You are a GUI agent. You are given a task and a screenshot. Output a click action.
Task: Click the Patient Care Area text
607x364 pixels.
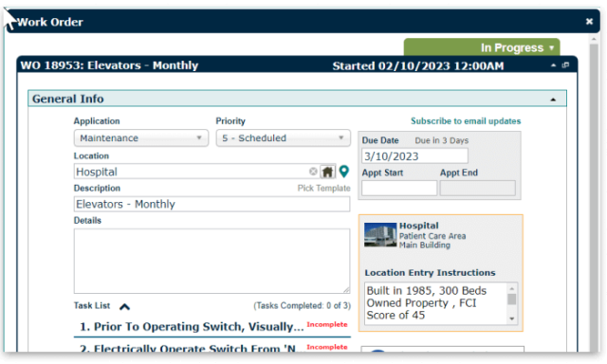pyautogui.click(x=432, y=236)
